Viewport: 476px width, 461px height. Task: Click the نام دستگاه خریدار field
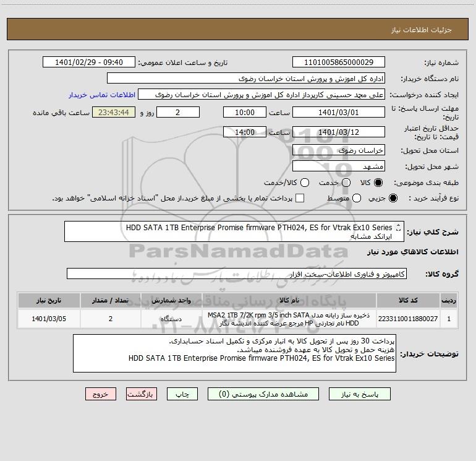coord(246,78)
